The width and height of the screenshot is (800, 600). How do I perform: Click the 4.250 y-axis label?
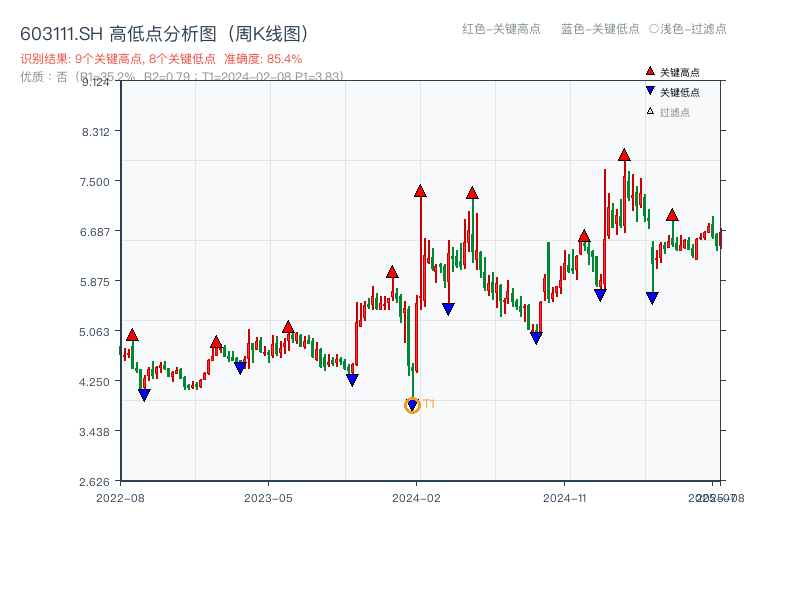click(94, 382)
